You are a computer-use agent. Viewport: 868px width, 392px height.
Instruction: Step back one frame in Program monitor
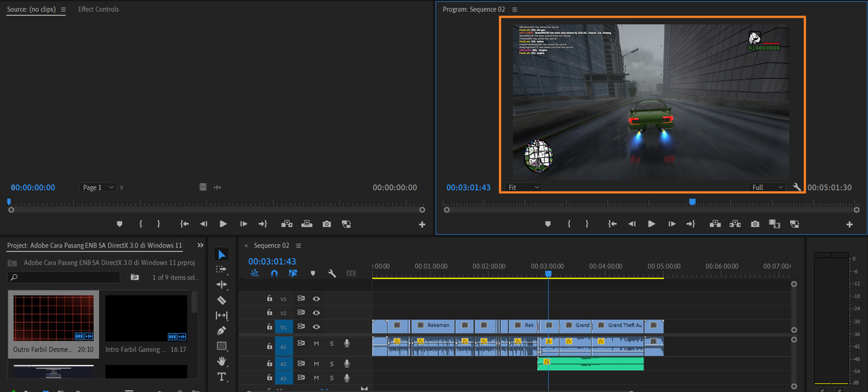pos(632,224)
